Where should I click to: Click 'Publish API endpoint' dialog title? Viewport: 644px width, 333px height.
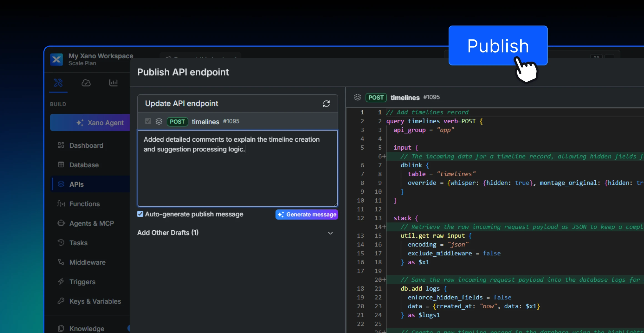point(183,72)
